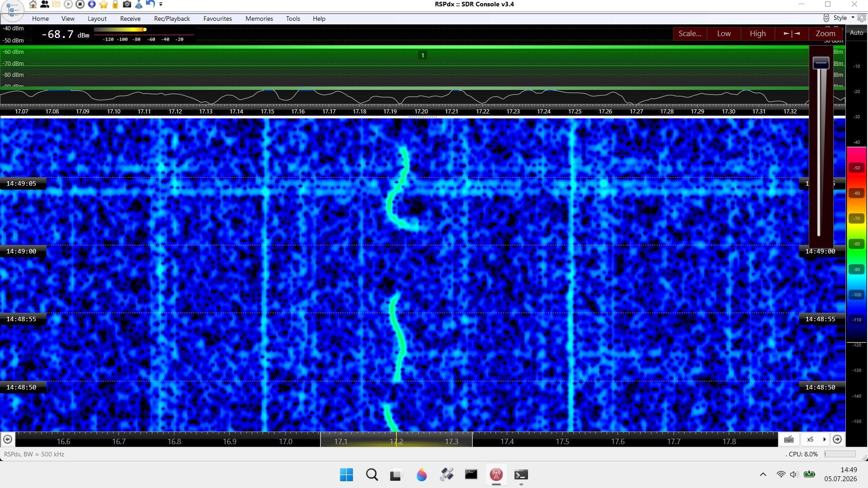Click the Home house icon in quick toolbar
The height and width of the screenshot is (488, 868).
33,5
